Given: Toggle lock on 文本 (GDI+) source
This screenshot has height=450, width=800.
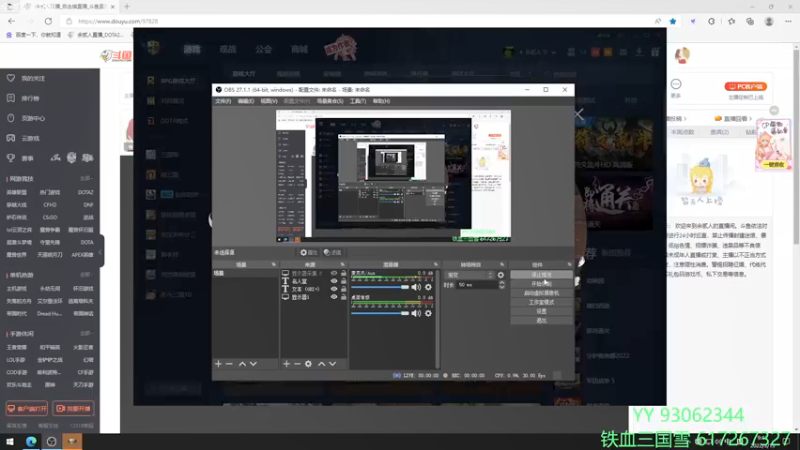Looking at the screenshot, I should [343, 289].
